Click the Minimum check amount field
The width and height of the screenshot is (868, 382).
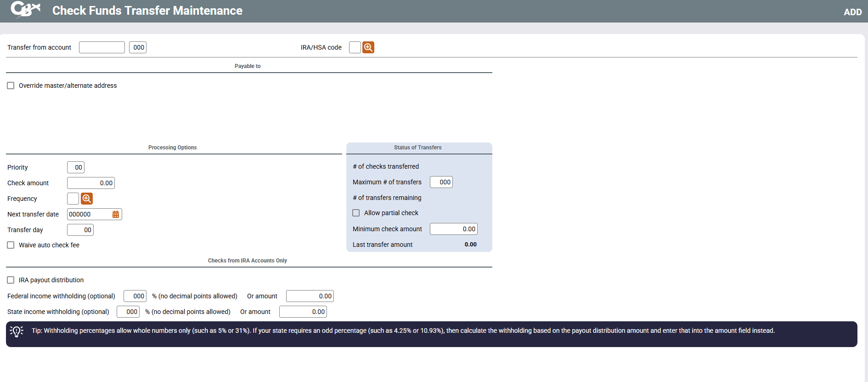click(x=453, y=229)
